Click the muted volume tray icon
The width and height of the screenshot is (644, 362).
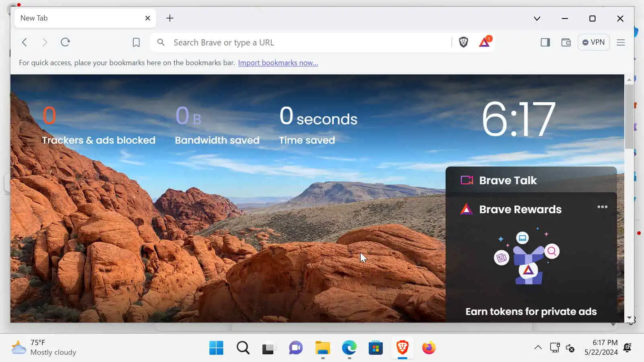pyautogui.click(x=570, y=348)
